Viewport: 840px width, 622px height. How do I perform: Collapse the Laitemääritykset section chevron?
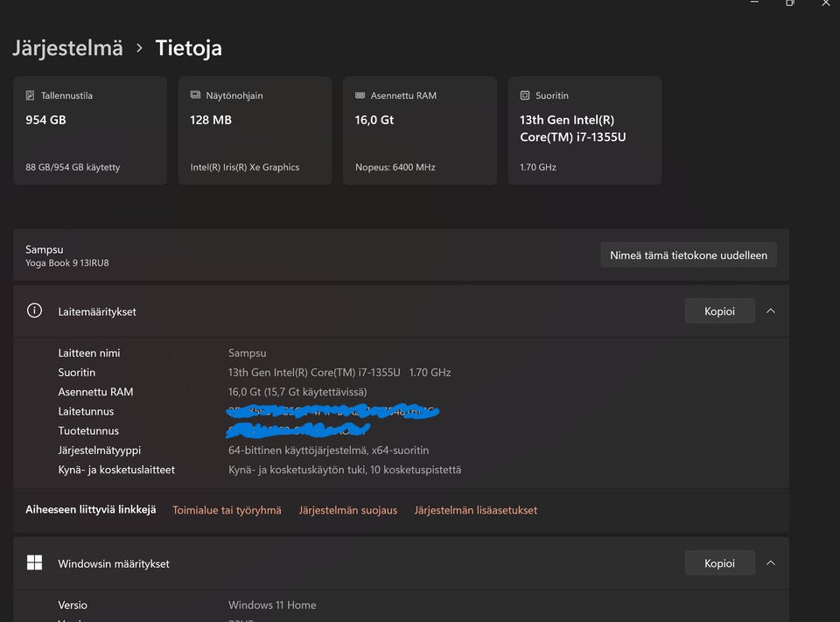(770, 311)
